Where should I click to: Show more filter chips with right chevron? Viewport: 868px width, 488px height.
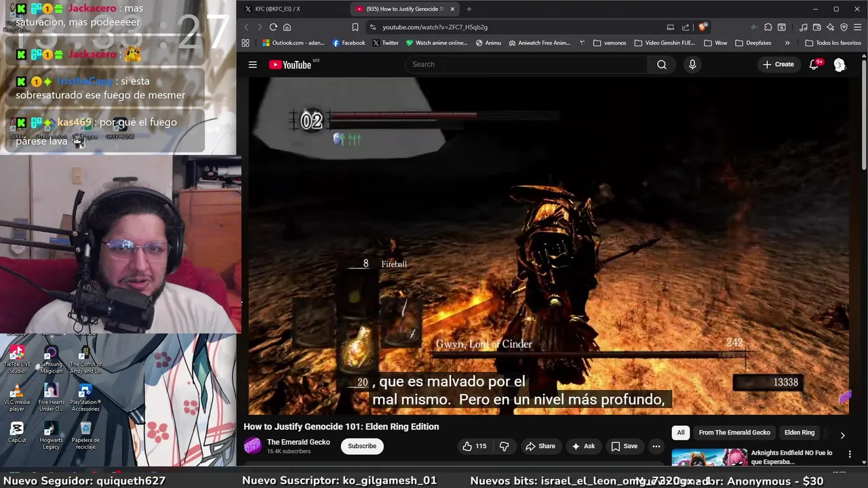tap(842, 435)
